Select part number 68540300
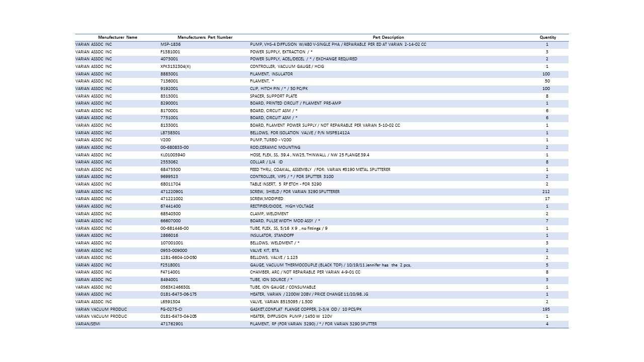The image size is (644, 362). 171,214
